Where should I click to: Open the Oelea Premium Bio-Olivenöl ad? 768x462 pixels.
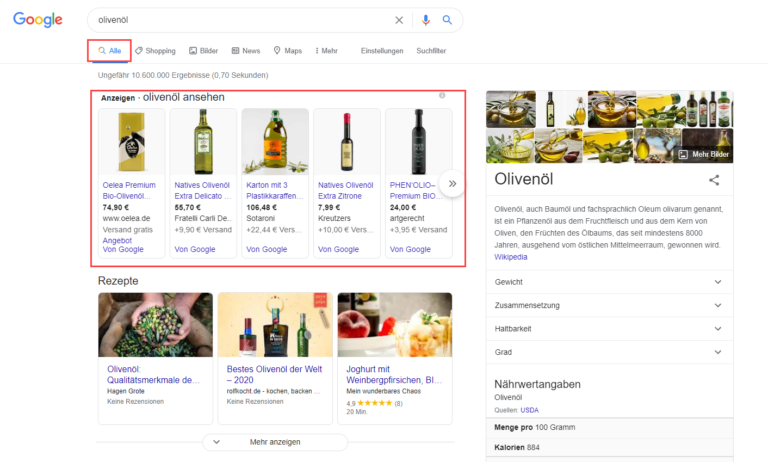[x=129, y=191]
